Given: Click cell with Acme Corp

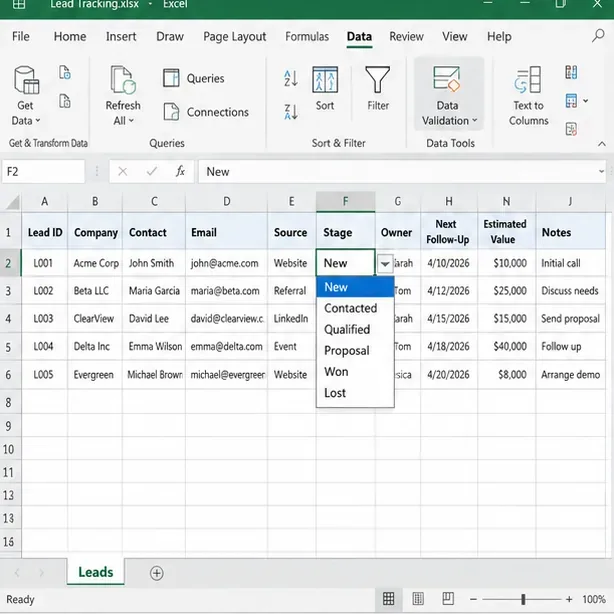Looking at the screenshot, I should [95, 263].
